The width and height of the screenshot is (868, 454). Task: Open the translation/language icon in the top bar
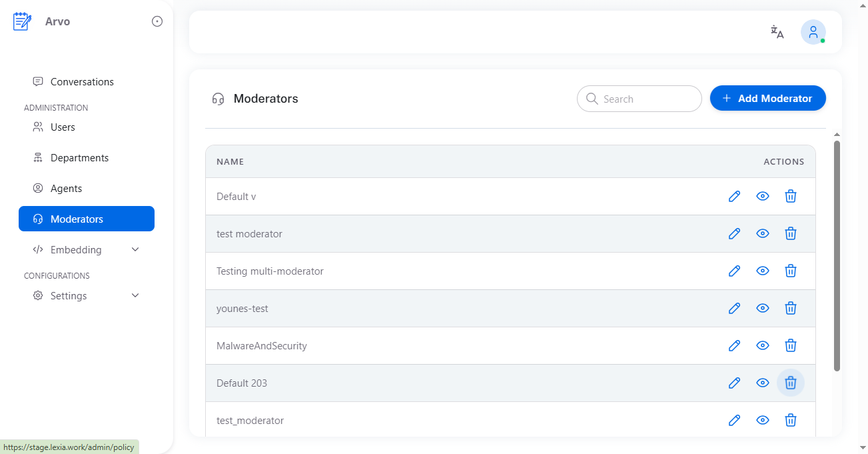tap(776, 31)
